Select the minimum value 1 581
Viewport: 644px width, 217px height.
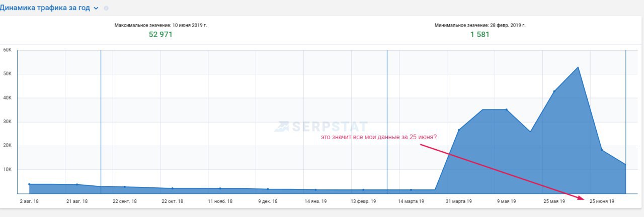(x=480, y=35)
